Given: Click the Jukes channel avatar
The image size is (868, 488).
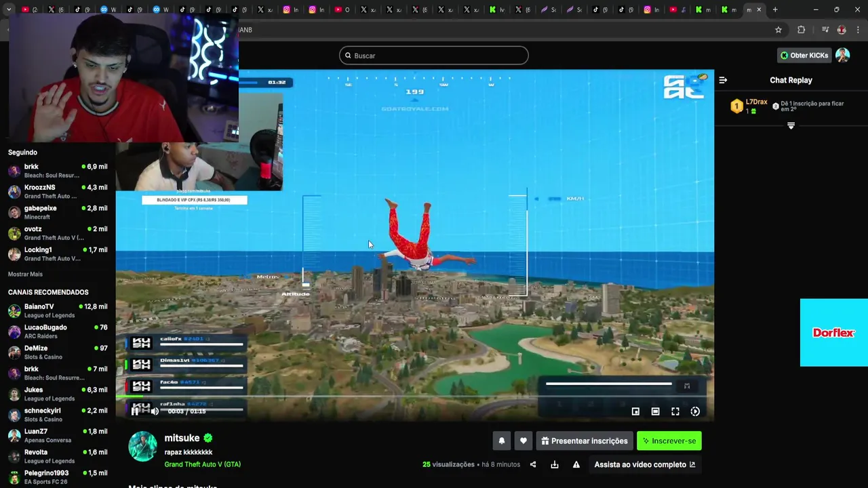Looking at the screenshot, I should point(14,394).
